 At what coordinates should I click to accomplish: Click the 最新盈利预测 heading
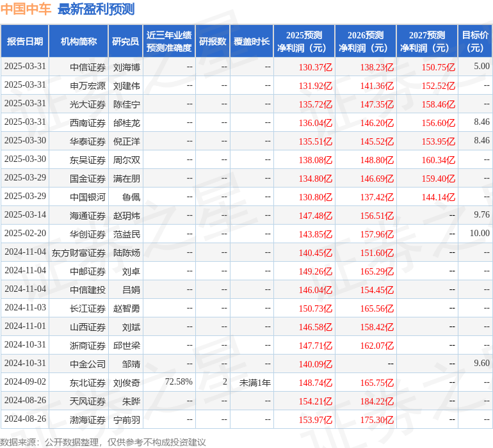pos(96,9)
